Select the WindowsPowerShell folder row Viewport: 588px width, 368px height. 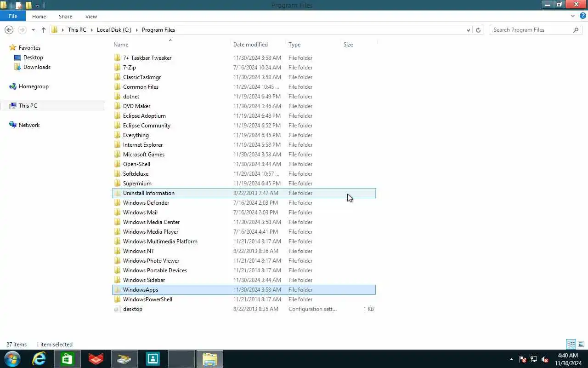point(244,299)
